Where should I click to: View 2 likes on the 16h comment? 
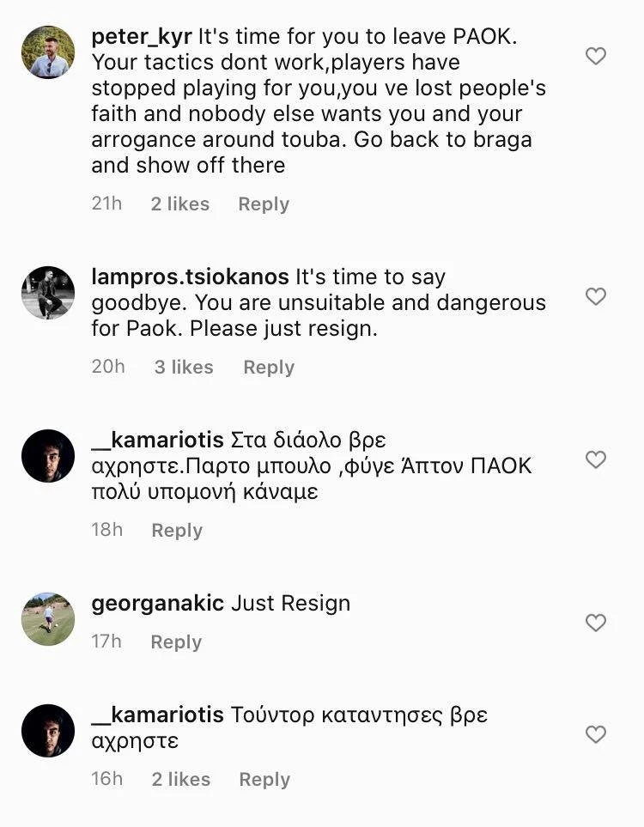tap(180, 780)
